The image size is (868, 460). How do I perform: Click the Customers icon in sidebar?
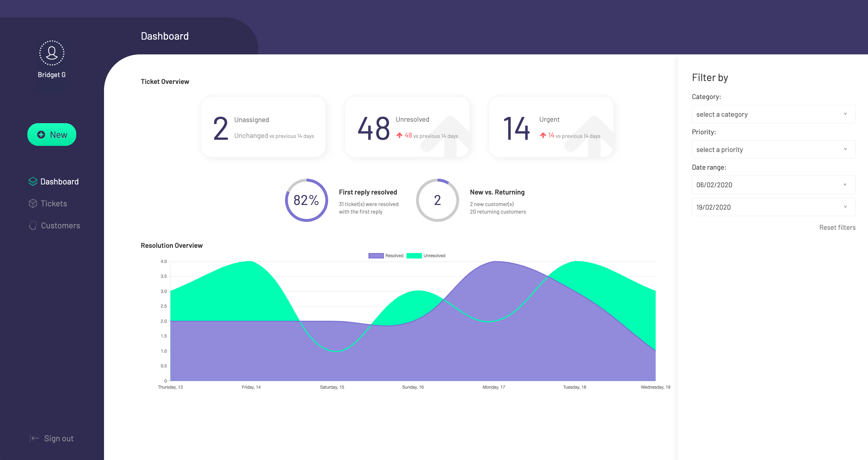pyautogui.click(x=32, y=225)
